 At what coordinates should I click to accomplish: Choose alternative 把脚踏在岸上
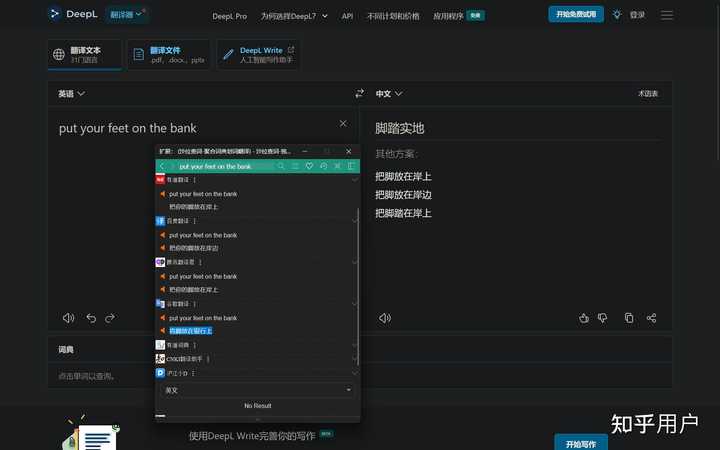(403, 213)
